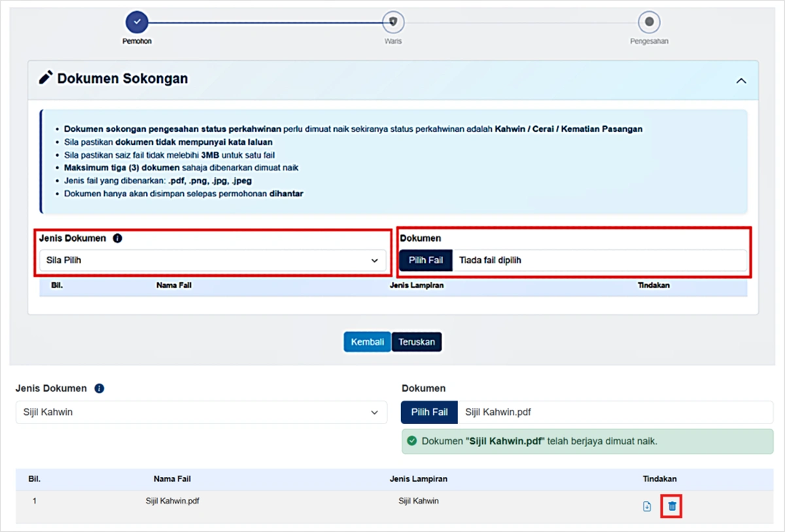
Task: Open the Sila Pilih document type dropdown
Action: (213, 260)
